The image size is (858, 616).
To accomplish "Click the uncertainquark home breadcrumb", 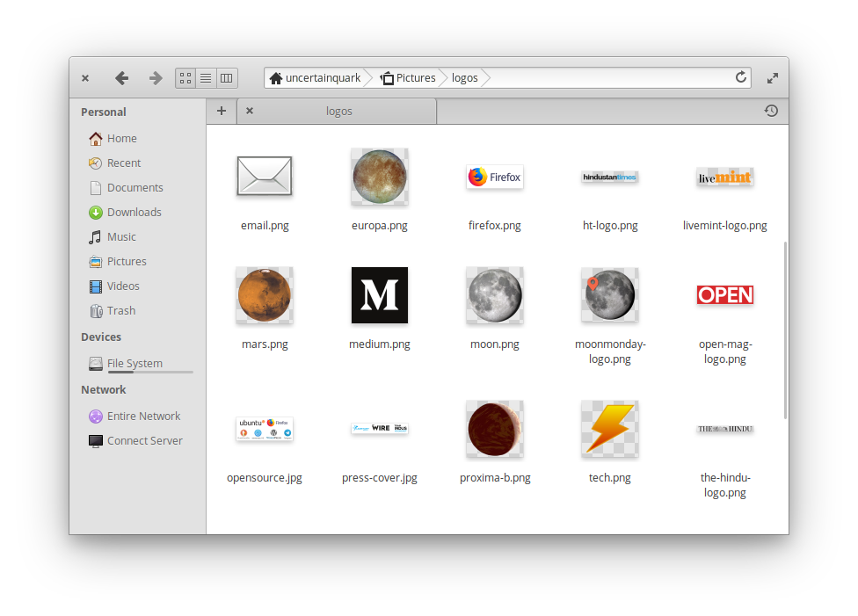I will [316, 77].
